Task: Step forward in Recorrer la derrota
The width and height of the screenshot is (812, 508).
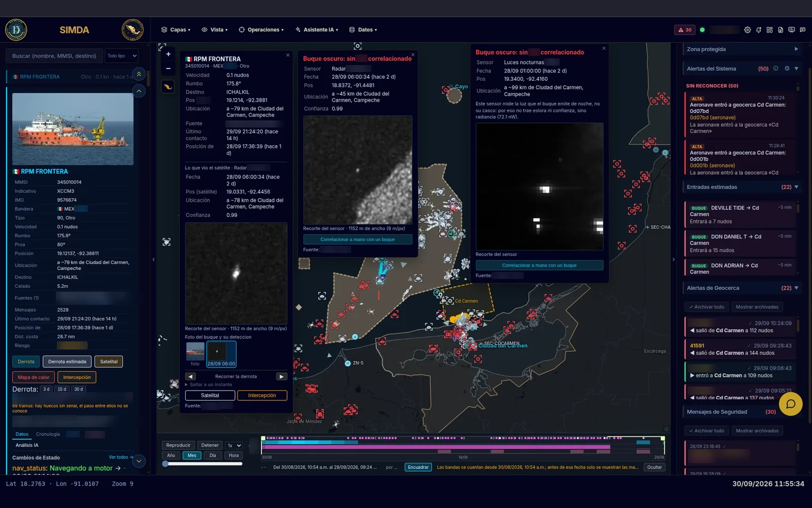Action: click(x=281, y=376)
